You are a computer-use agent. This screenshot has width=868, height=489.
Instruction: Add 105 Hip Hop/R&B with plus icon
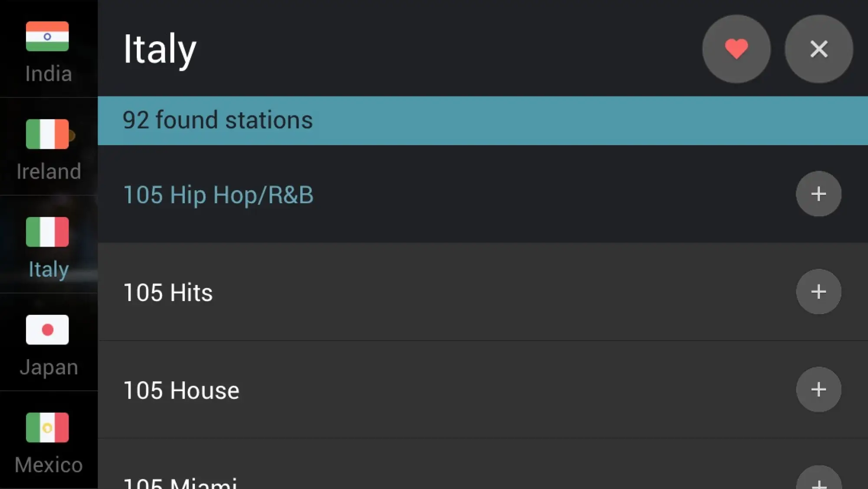point(819,194)
